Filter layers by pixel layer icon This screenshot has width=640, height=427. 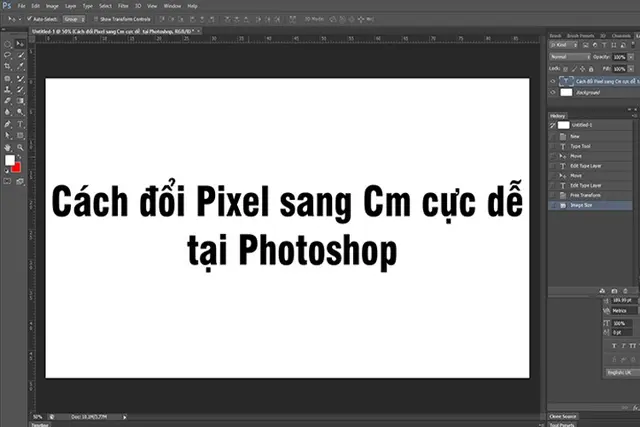[x=585, y=45]
